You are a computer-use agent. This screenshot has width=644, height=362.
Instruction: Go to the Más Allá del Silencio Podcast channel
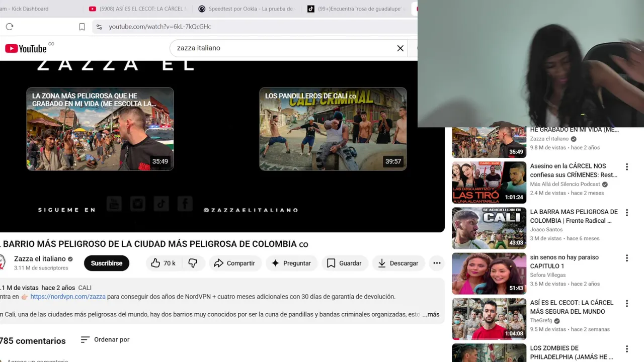(x=565, y=184)
